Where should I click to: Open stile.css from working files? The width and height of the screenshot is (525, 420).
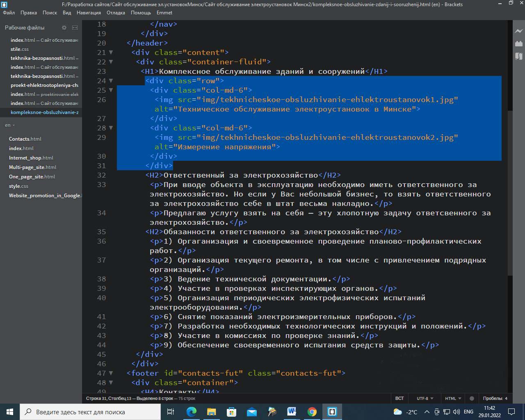tap(19, 49)
